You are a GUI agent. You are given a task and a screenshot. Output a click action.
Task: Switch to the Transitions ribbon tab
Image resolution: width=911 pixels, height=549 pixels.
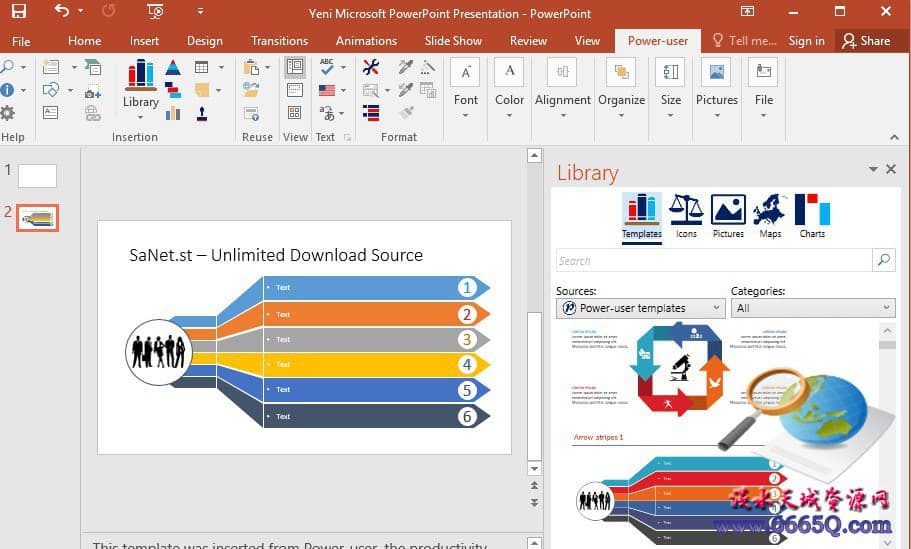[x=279, y=41]
